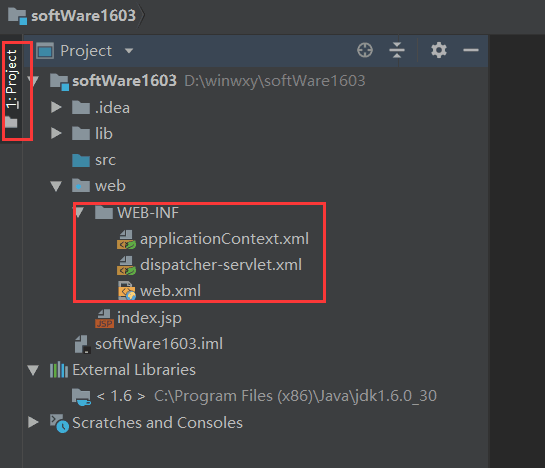Select the web tree item label
The image size is (545, 468).
click(110, 186)
